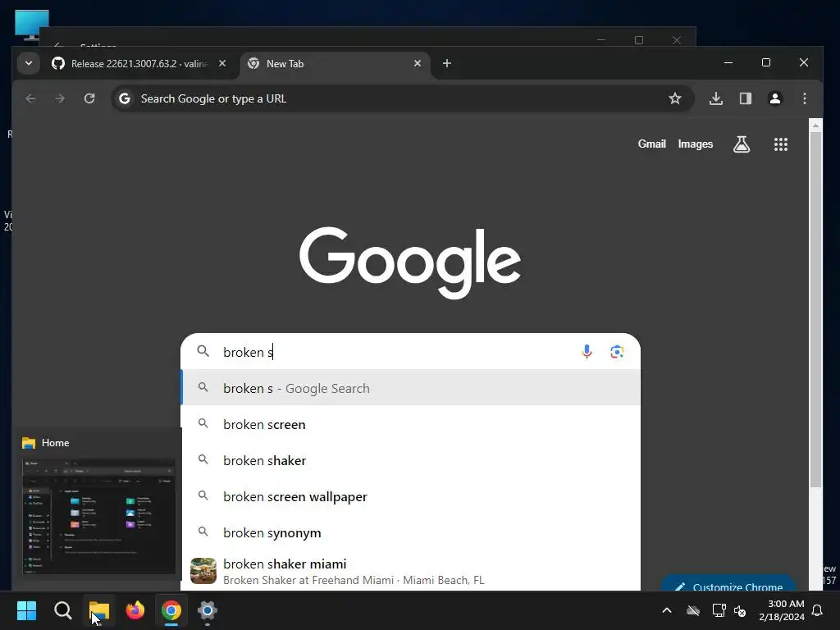The height and width of the screenshot is (630, 840).
Task: Open Search Labs flask icon
Action: (x=742, y=144)
